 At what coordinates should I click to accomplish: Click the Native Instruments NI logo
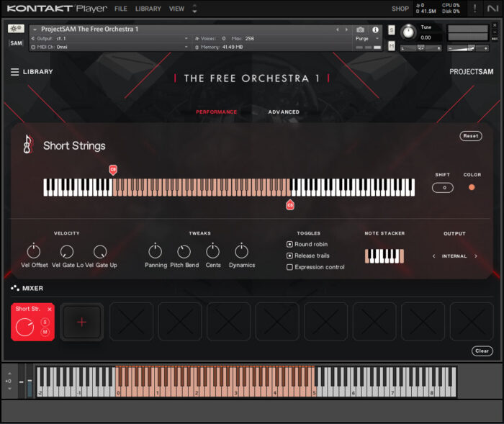pyautogui.click(x=492, y=9)
